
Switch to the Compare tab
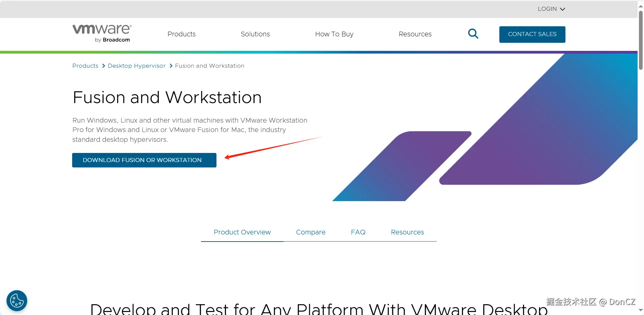pyautogui.click(x=311, y=232)
